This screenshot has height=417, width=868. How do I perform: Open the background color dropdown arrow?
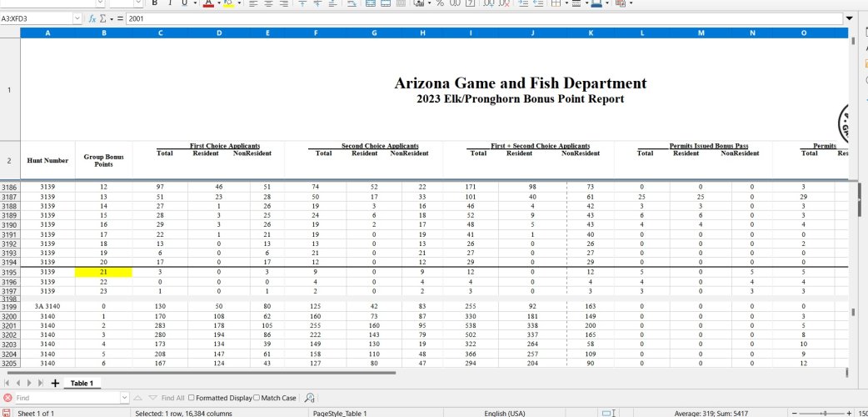click(x=606, y=3)
